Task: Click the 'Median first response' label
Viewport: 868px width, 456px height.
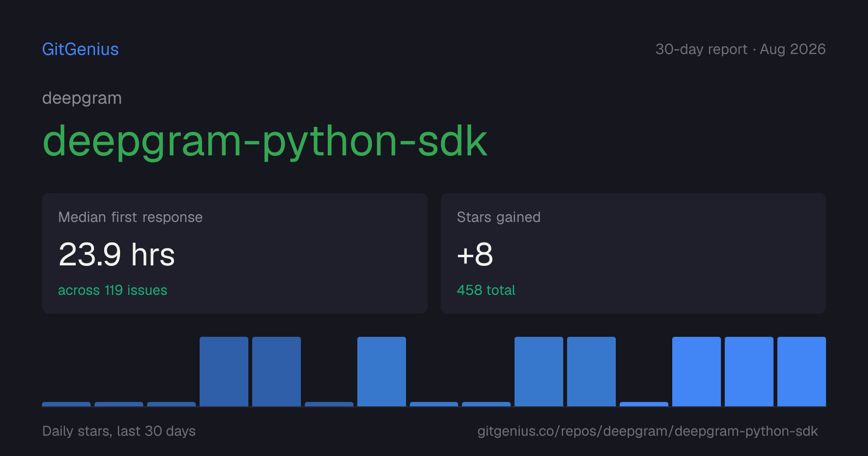Action: pyautogui.click(x=130, y=217)
